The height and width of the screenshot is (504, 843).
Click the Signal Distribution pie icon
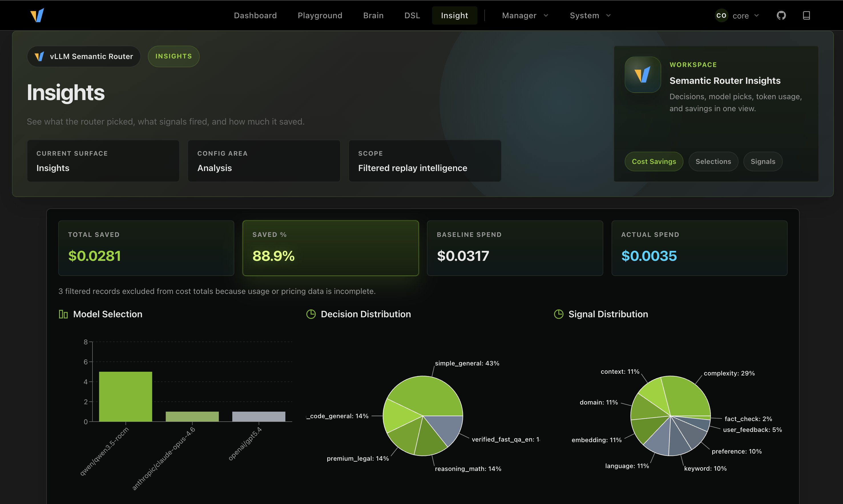558,314
